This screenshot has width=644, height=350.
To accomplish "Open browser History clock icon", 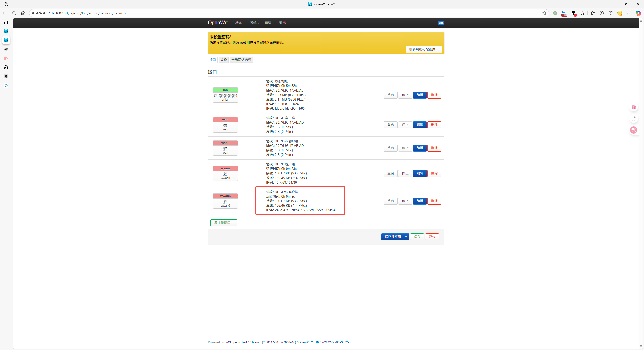I will pyautogui.click(x=602, y=13).
